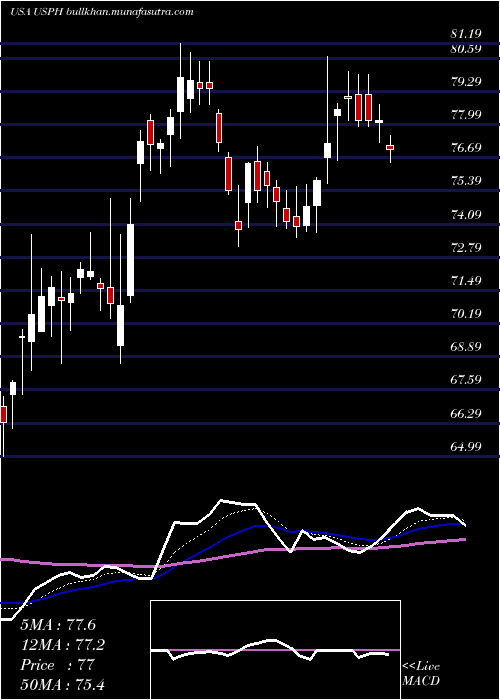Viewport: 500px width, 700px height.
Task: Click the 76.69 price axis label
Action: point(466,148)
